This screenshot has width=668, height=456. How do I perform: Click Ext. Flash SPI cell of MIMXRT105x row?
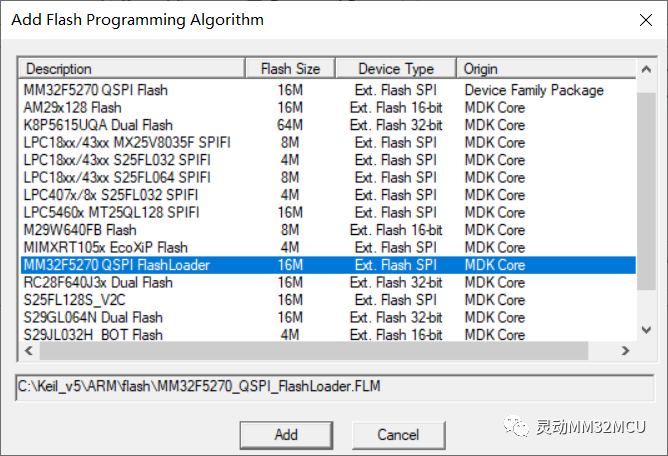click(x=396, y=248)
